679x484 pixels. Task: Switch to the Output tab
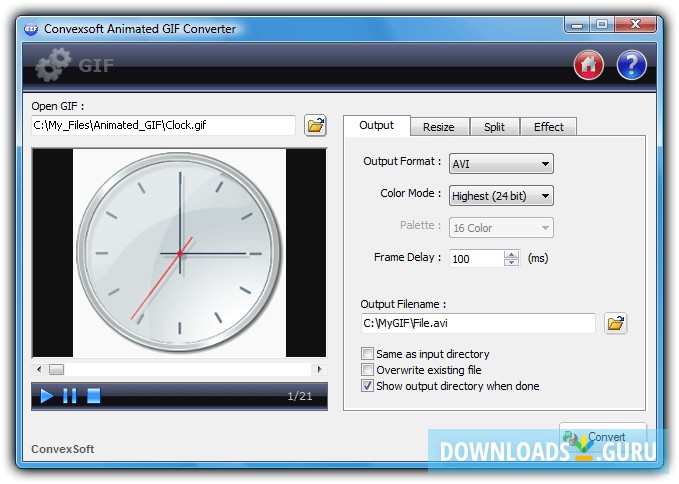click(377, 126)
